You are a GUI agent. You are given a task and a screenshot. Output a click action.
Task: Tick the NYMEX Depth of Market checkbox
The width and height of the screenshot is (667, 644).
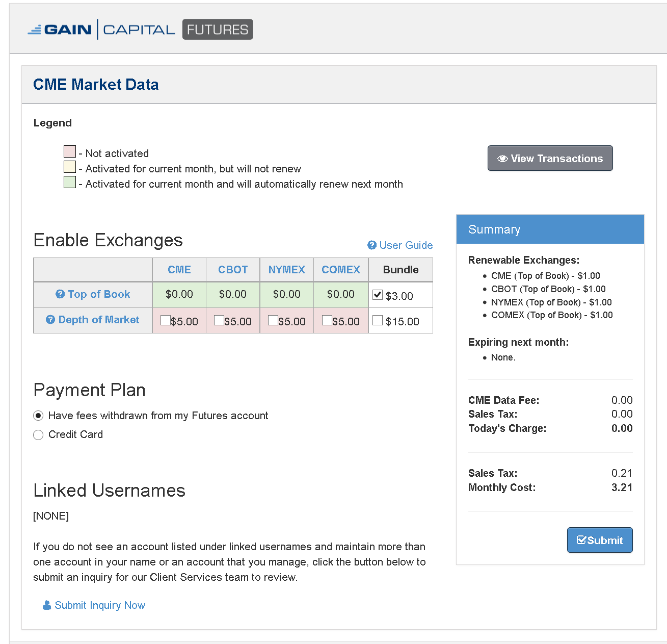click(273, 320)
